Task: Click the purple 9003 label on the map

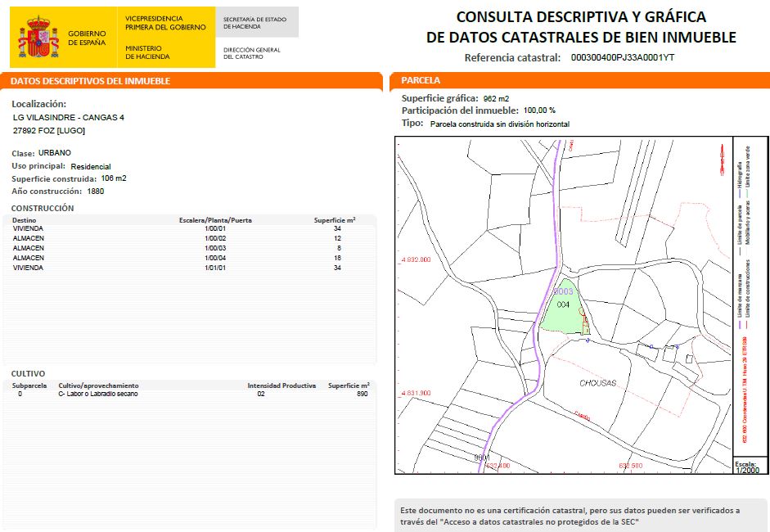Action: [564, 291]
